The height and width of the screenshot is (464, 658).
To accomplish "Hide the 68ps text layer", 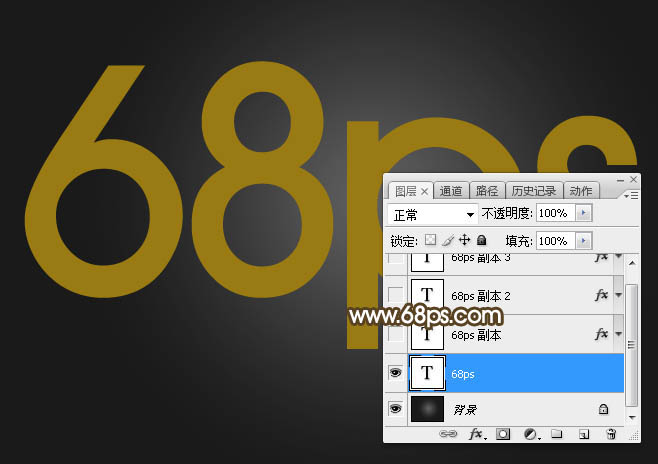I will pyautogui.click(x=395, y=373).
